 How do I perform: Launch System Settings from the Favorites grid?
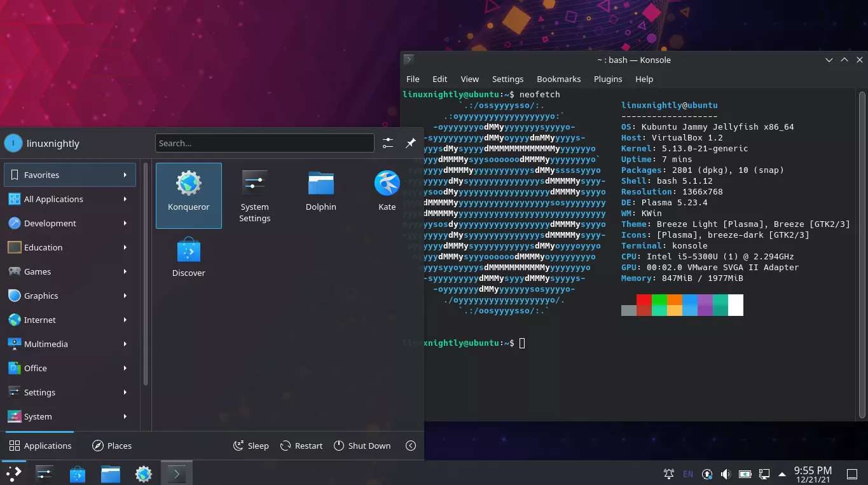(x=255, y=195)
